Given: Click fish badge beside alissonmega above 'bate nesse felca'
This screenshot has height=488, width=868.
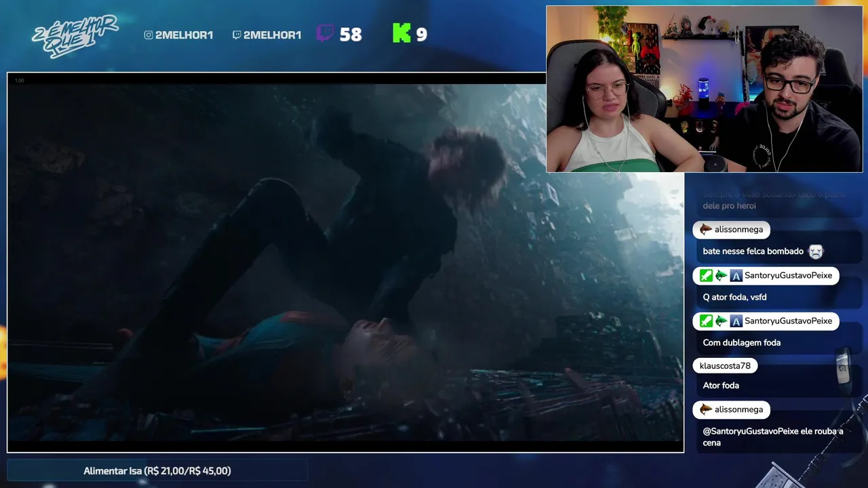Looking at the screenshot, I should (x=706, y=230).
